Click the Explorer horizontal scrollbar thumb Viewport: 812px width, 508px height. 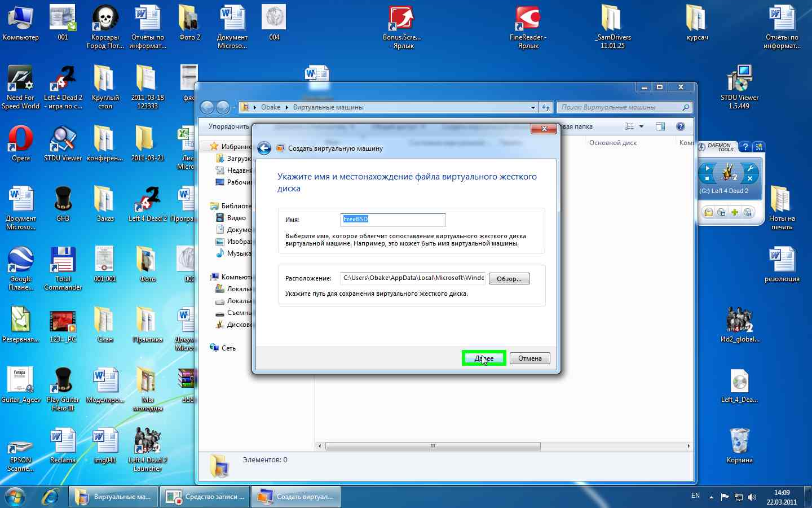433,446
